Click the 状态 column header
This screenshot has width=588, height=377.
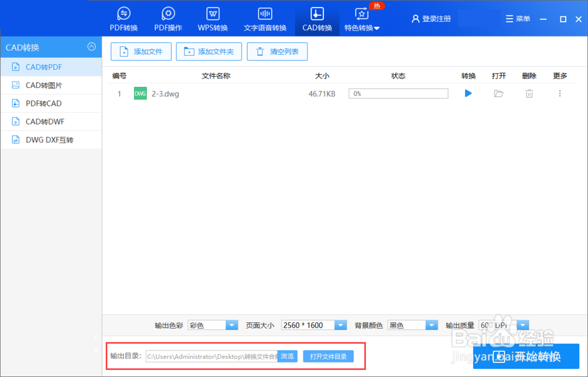tap(398, 76)
